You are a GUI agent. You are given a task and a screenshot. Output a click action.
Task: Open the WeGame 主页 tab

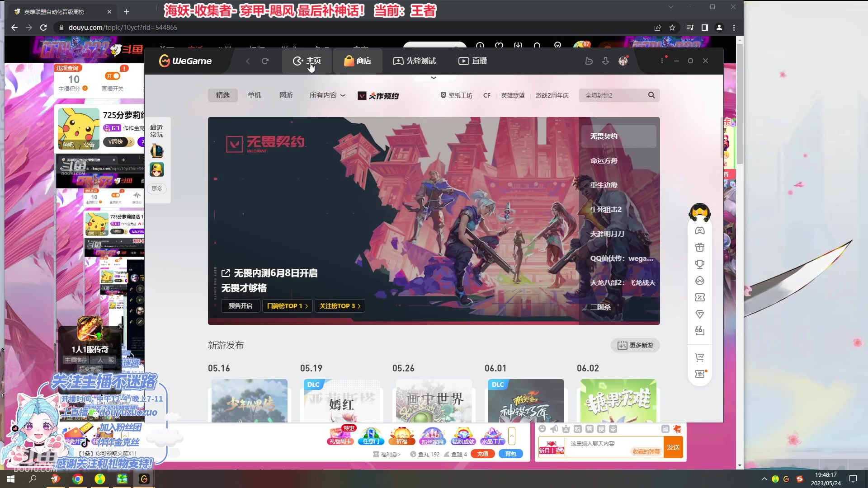(307, 61)
